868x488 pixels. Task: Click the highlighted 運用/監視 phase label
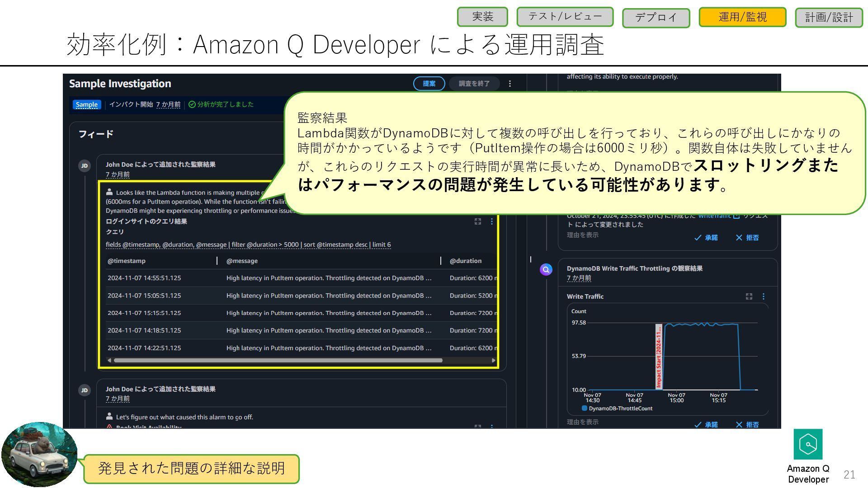click(743, 17)
